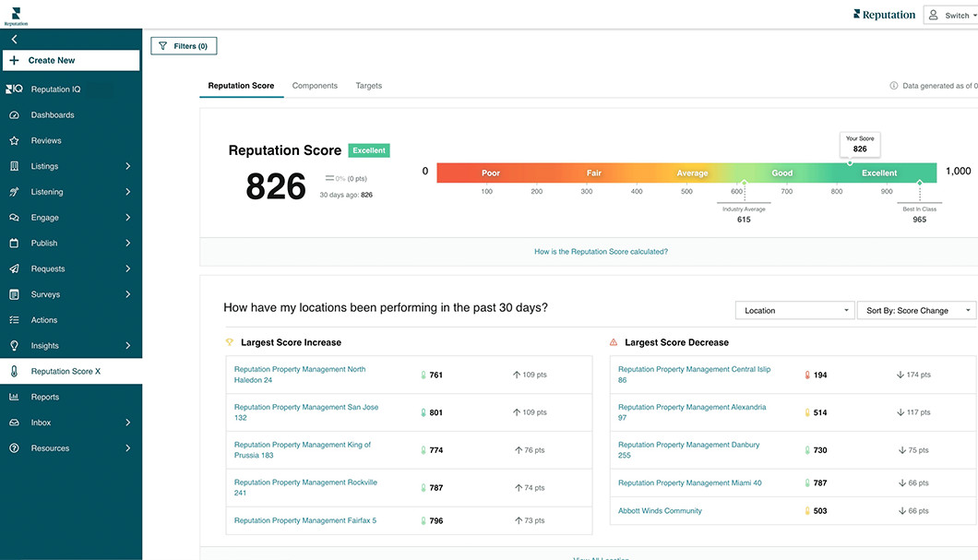Image resolution: width=978 pixels, height=560 pixels.
Task: Click the user avatar icon near Switch
Action: (x=933, y=15)
